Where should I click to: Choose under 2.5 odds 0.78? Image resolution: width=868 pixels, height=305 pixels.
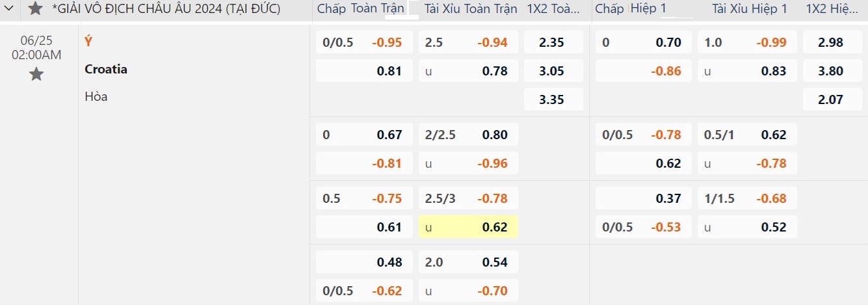[x=468, y=71]
